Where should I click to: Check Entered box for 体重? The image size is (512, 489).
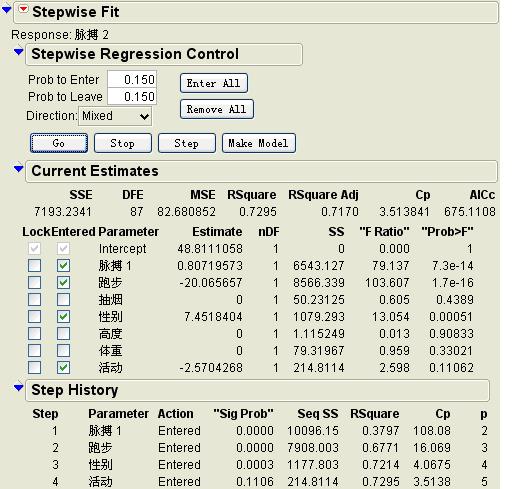pos(63,351)
